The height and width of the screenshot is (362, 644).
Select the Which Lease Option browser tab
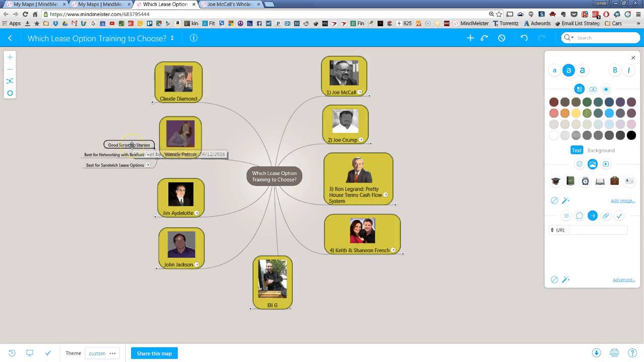coord(165,4)
